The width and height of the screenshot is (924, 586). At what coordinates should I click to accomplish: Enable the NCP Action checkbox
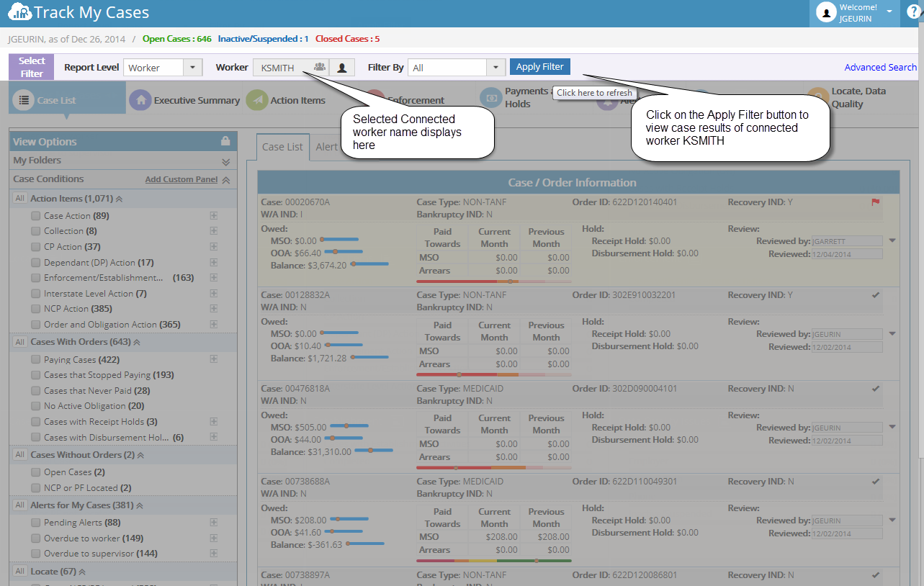click(x=35, y=309)
